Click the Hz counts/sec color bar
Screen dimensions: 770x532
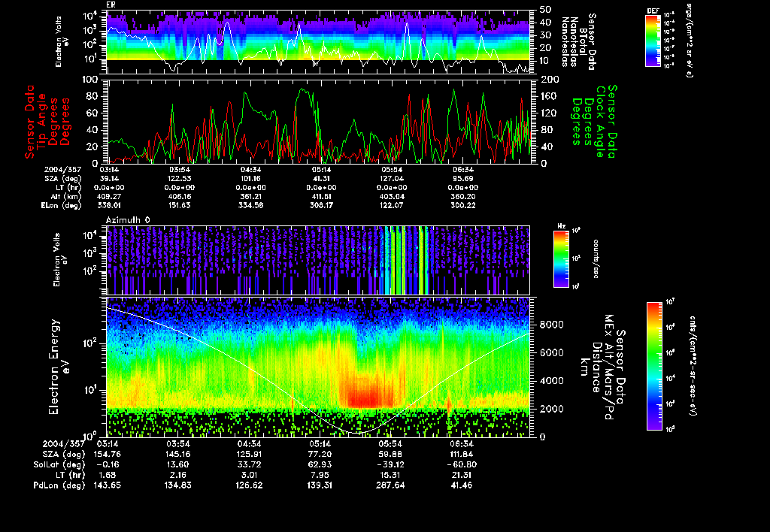tap(561, 258)
